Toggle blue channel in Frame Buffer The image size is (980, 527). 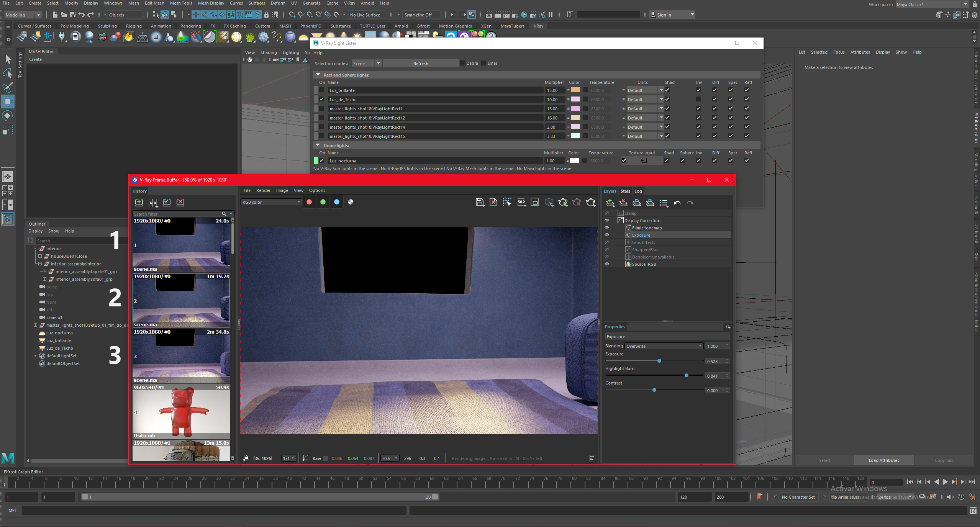337,202
